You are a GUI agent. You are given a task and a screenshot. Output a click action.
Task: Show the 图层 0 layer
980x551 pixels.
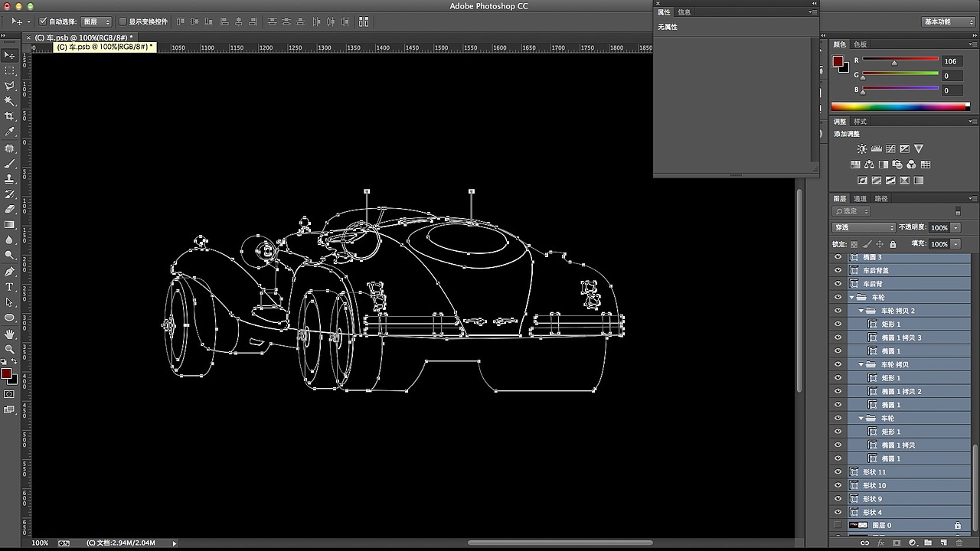838,526
